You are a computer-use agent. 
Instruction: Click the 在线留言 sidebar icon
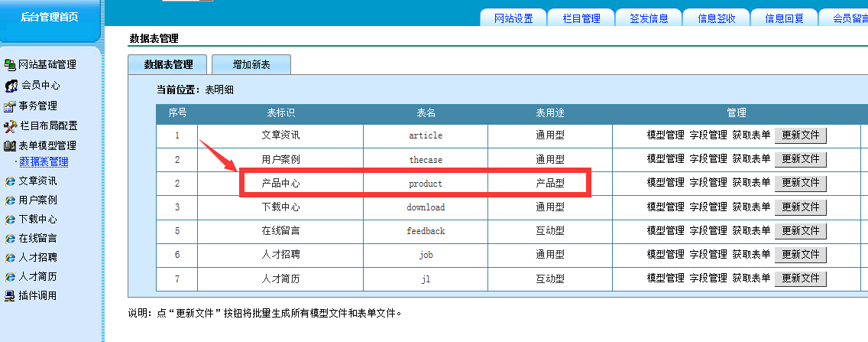[10, 239]
